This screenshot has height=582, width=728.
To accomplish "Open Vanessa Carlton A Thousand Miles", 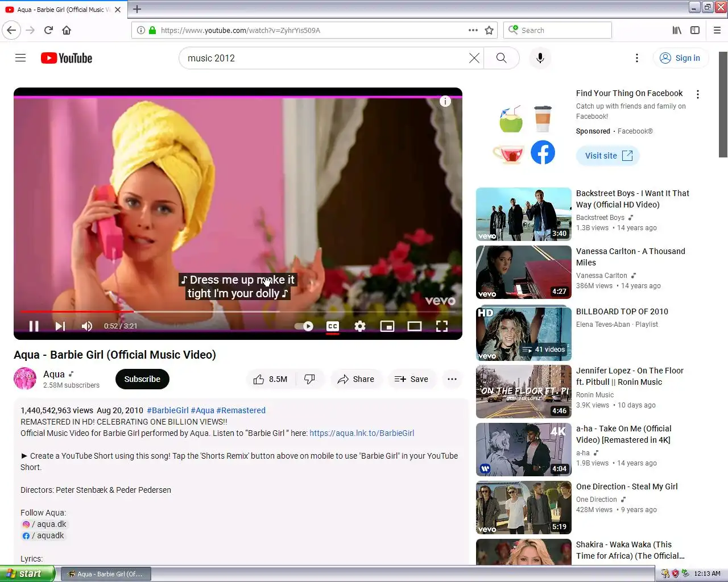I will tap(631, 257).
